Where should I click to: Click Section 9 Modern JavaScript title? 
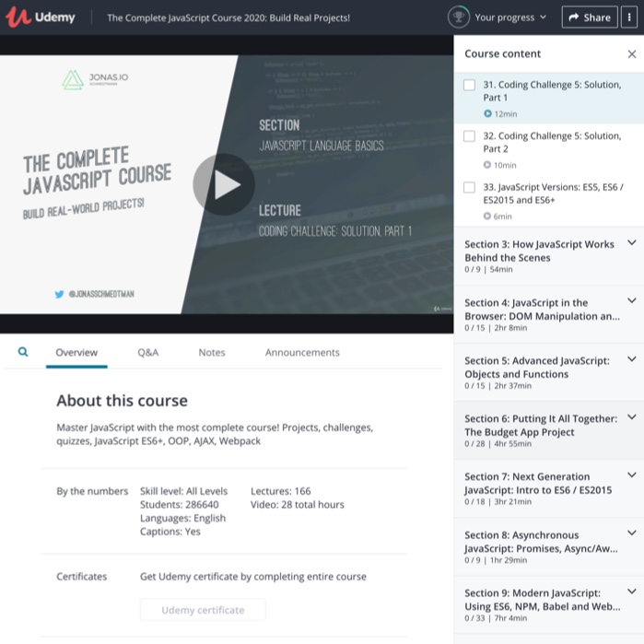[x=543, y=600]
